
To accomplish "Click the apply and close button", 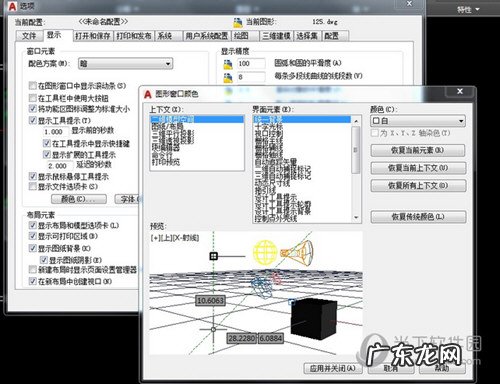I will pos(333,368).
